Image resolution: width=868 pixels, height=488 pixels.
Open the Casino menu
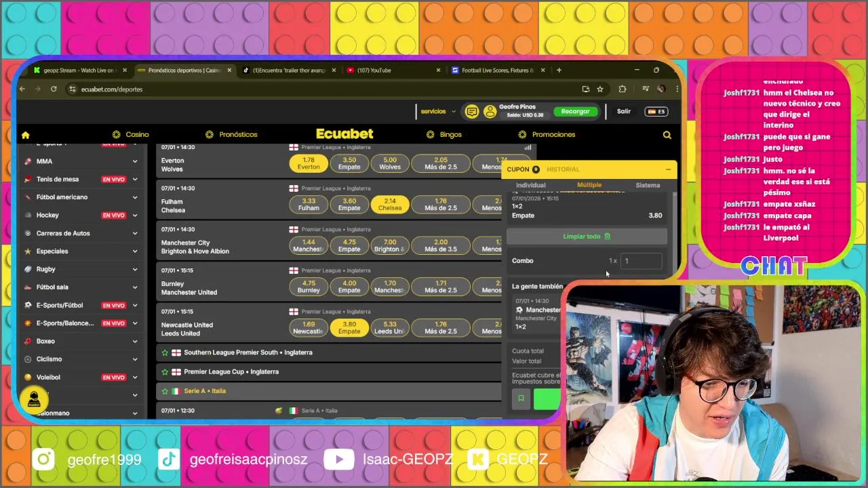tap(131, 135)
